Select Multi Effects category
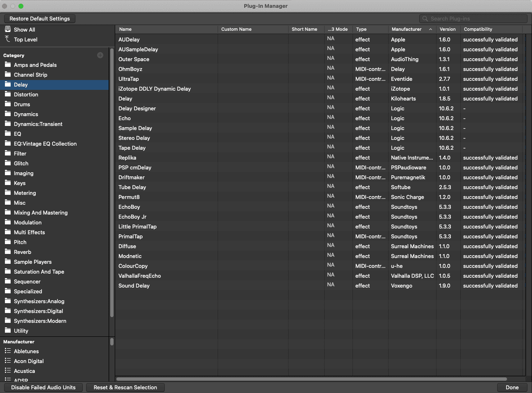This screenshot has height=393, width=532. pyautogui.click(x=55, y=232)
